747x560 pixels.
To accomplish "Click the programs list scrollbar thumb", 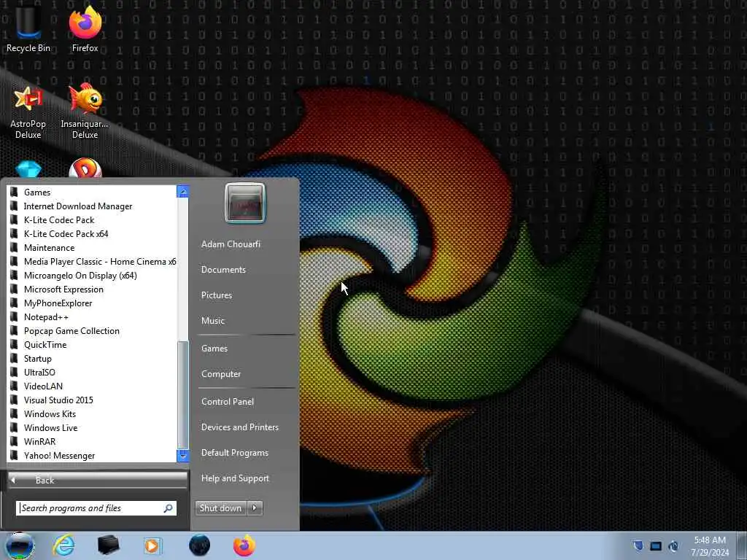I will coord(183,394).
